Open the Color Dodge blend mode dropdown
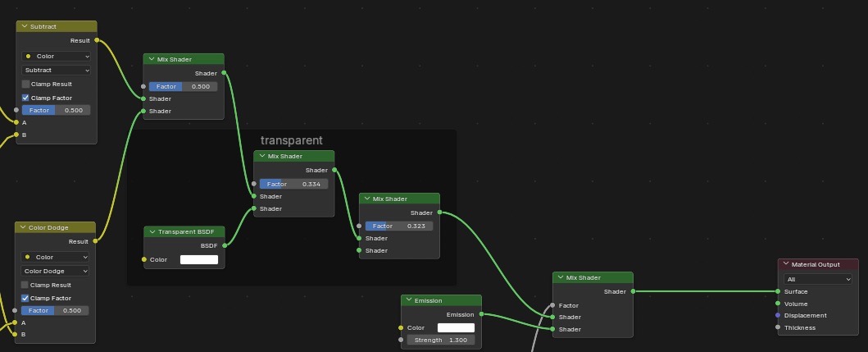The width and height of the screenshot is (868, 352). point(55,271)
